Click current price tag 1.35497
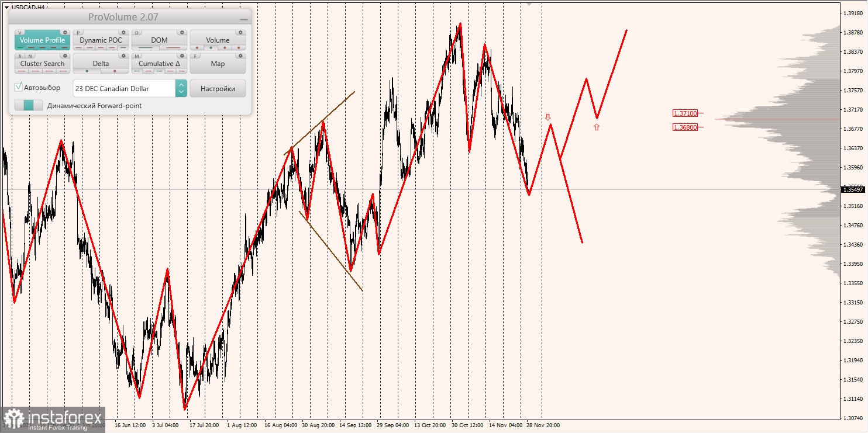This screenshot has width=868, height=433. coord(853,189)
